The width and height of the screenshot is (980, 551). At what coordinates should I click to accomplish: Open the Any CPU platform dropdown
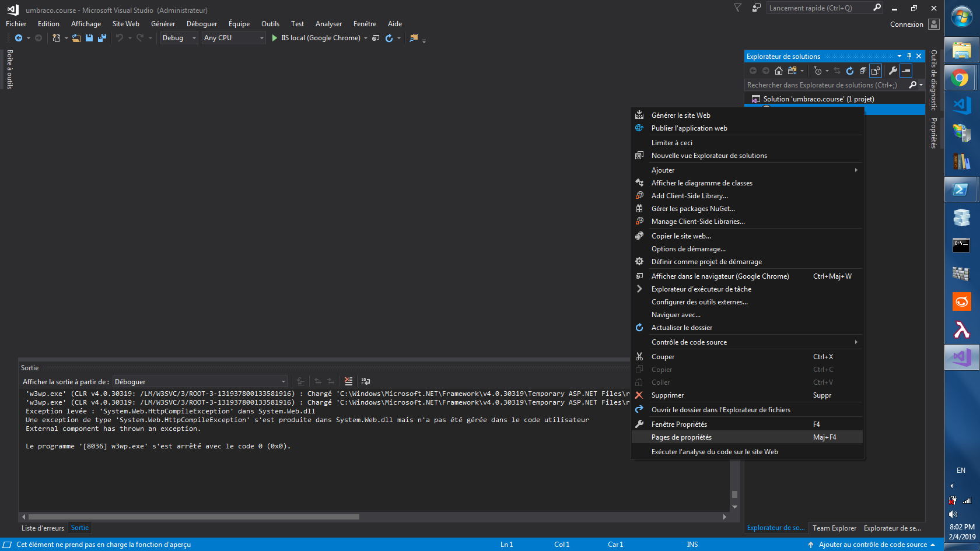coord(233,38)
